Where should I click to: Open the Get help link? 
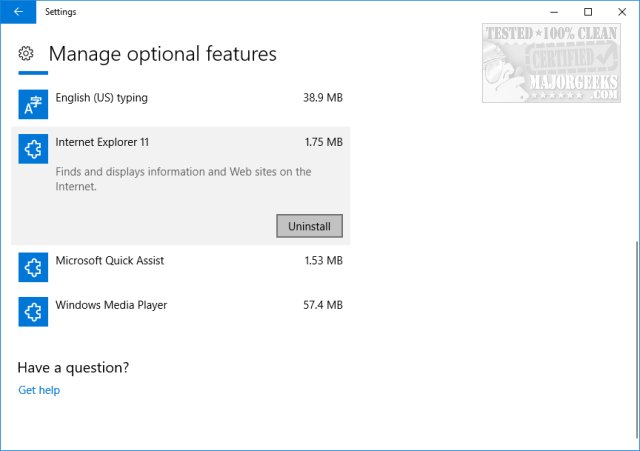pos(39,390)
